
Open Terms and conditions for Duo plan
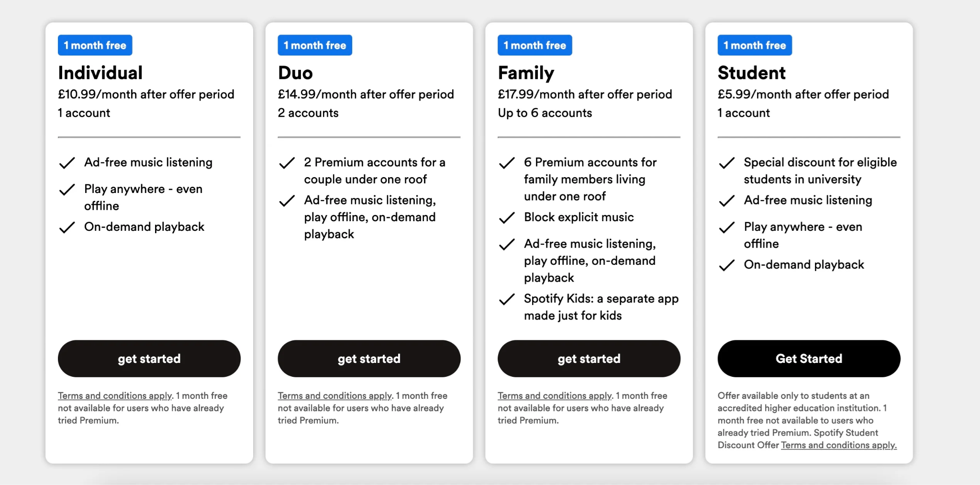(x=334, y=395)
